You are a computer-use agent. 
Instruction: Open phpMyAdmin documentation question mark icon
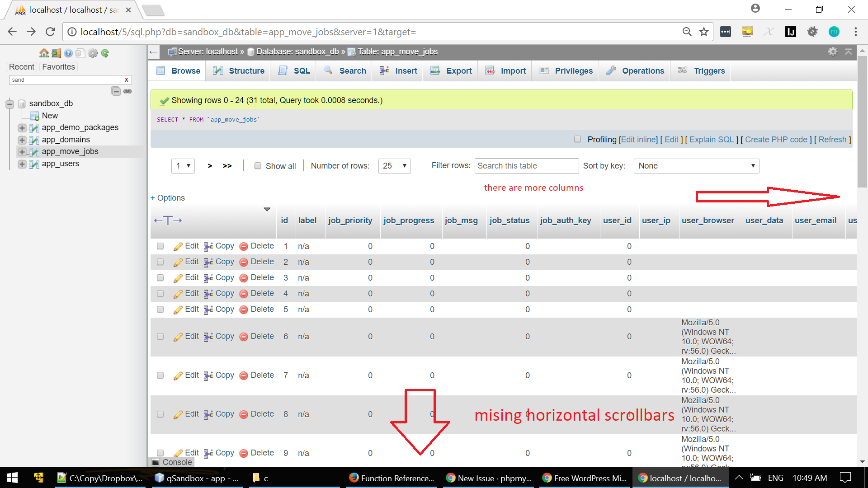[x=68, y=53]
